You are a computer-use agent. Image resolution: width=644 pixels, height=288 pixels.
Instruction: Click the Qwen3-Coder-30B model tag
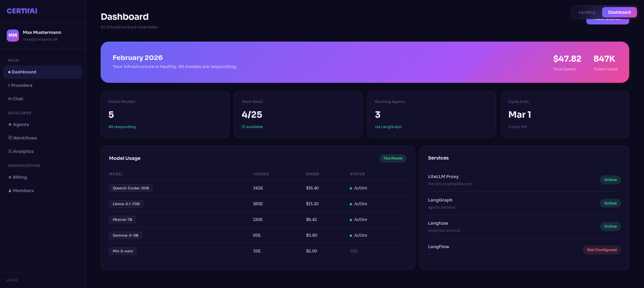tap(130, 188)
